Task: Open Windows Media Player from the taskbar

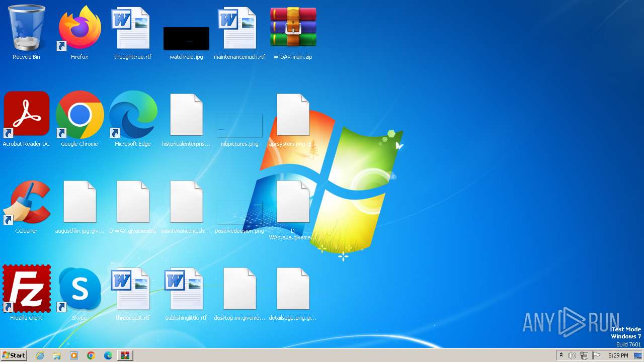Action: pos(74,355)
